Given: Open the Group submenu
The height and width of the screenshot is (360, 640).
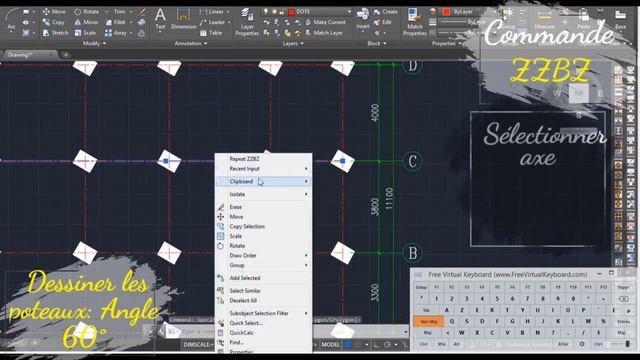Looking at the screenshot, I should click(264, 265).
